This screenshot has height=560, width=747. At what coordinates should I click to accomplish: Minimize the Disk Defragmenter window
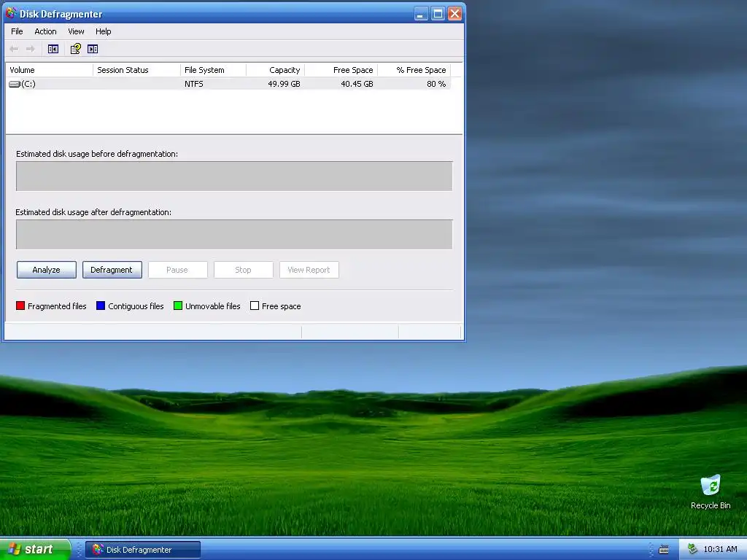[x=420, y=13]
